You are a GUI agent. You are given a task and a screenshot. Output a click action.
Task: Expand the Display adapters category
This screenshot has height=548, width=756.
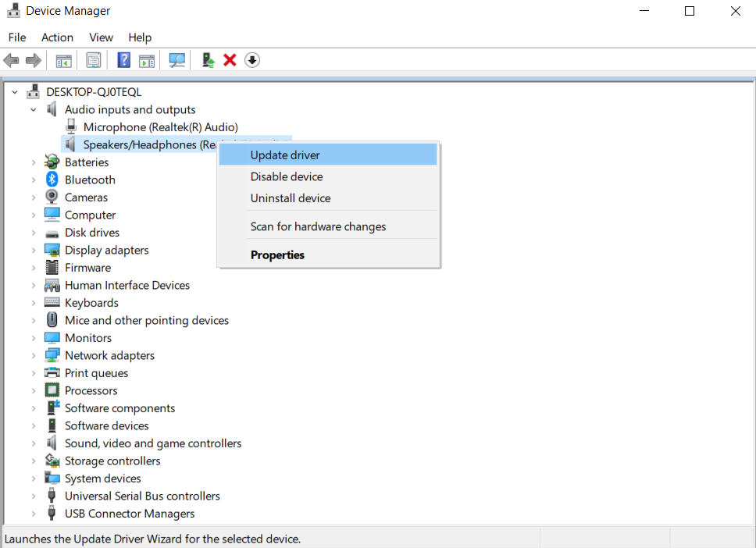34,251
